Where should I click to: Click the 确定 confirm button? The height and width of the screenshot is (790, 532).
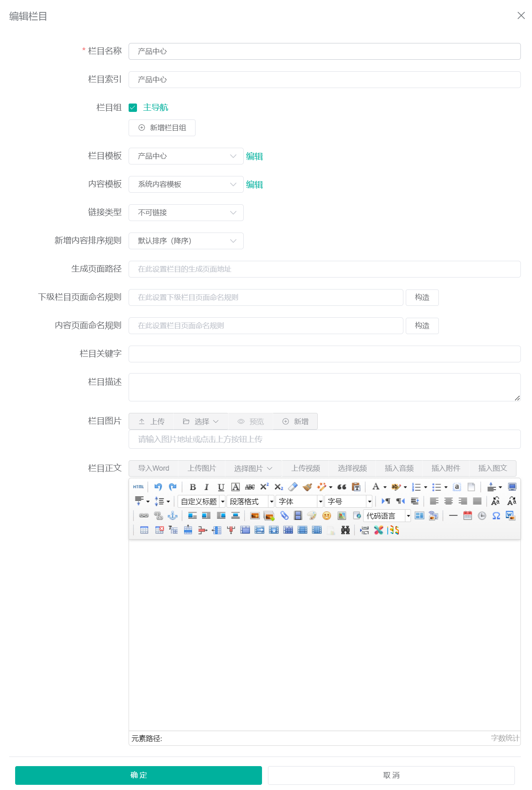139,775
